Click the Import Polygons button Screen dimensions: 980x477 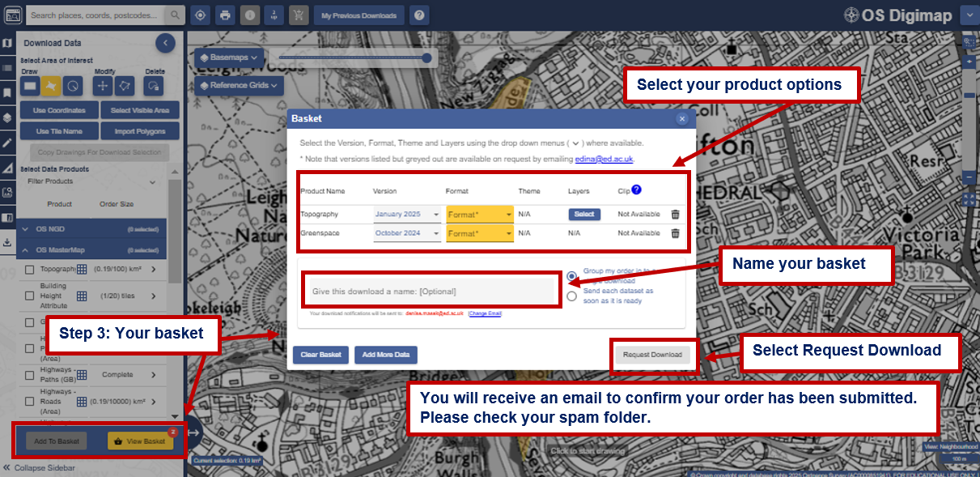coord(140,131)
